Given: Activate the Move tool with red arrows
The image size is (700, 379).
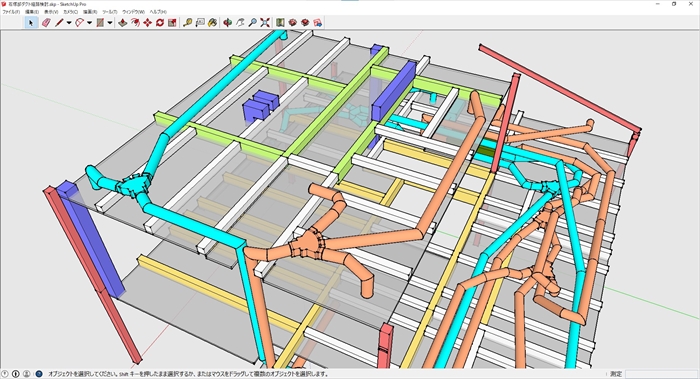Looking at the screenshot, I should tap(147, 22).
